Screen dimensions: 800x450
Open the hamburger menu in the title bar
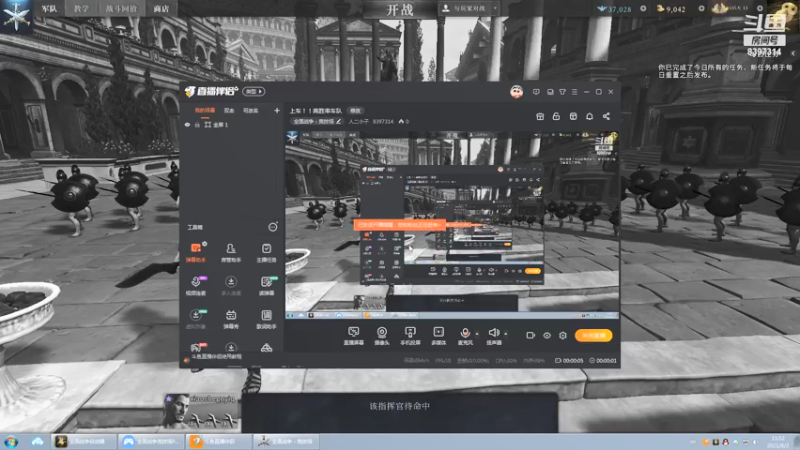pyautogui.click(x=574, y=92)
